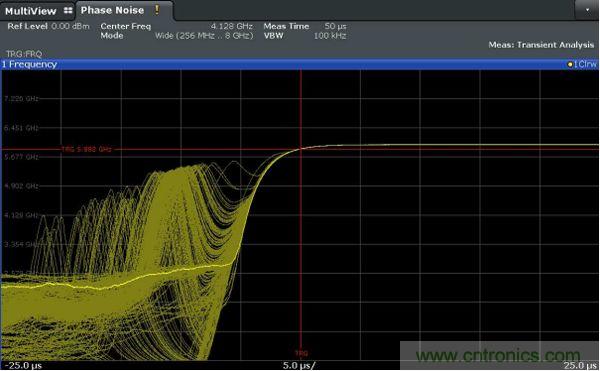This screenshot has height=371, width=600.
Task: Click the 1Clrw trace mode label
Action: point(585,65)
